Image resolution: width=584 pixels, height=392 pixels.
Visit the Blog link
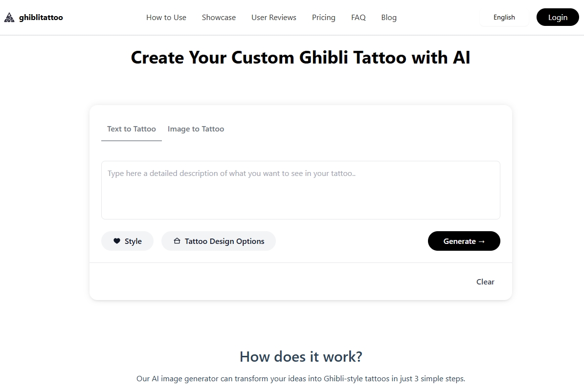[x=389, y=18]
